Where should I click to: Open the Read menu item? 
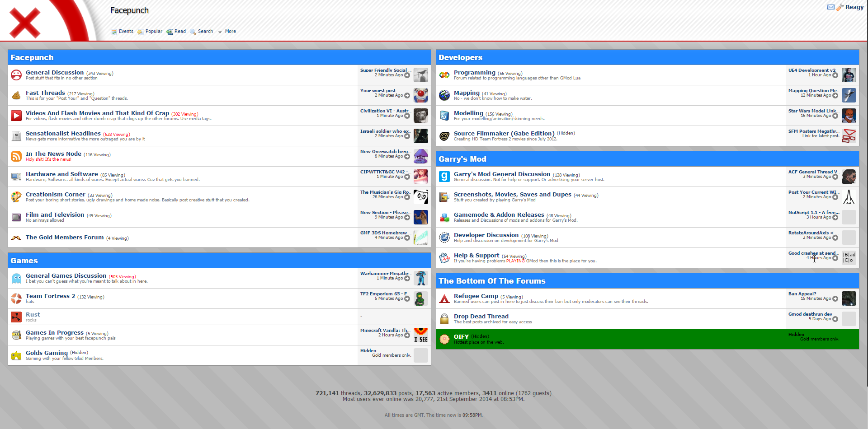[x=176, y=32]
